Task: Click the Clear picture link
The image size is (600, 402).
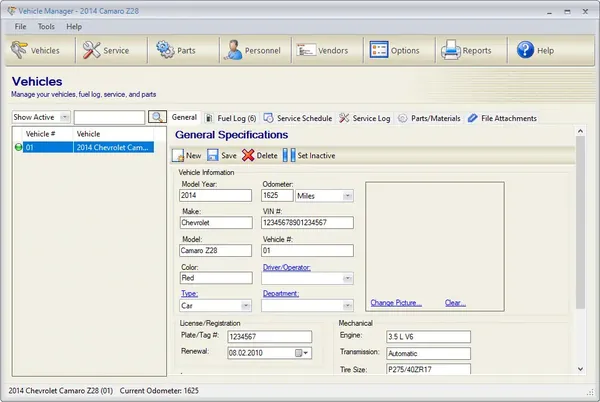Action: [x=455, y=303]
